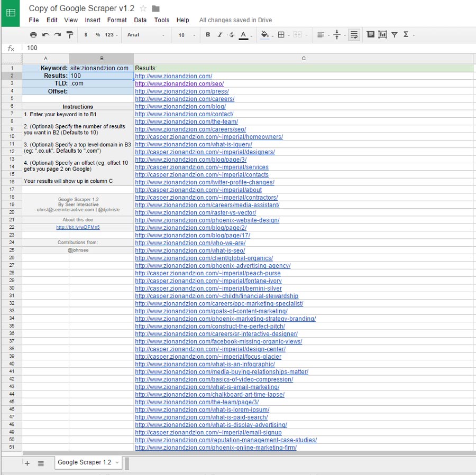Open the phoenix-online-marketing-firm link
Image resolution: width=476 pixels, height=475 pixels.
(216, 448)
